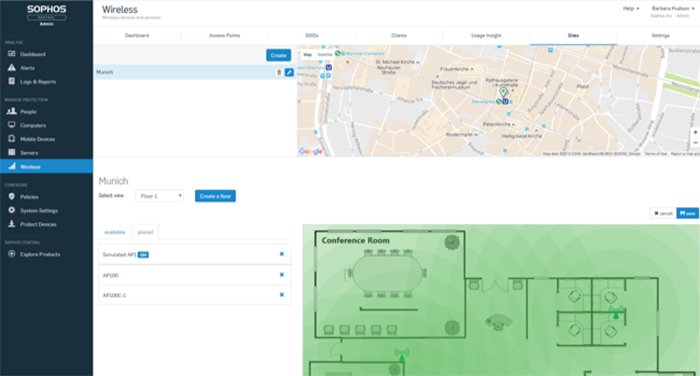This screenshot has height=376, width=700.
Task: Click Create a floor button
Action: (x=215, y=196)
